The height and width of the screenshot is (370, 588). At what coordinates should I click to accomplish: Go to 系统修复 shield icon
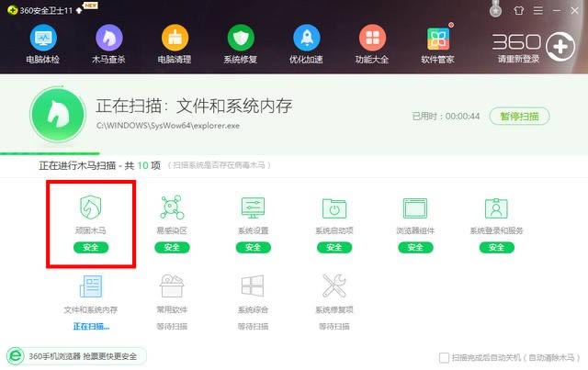pyautogui.click(x=241, y=45)
